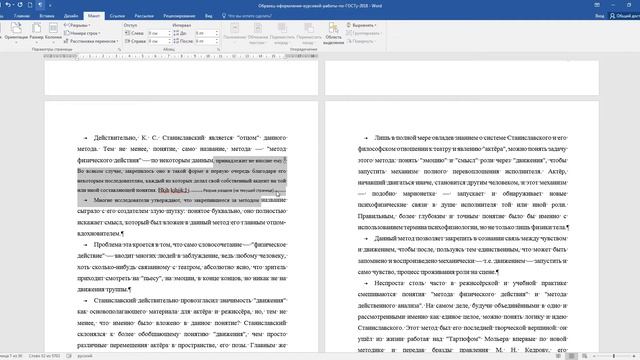This screenshot has width=640, height=360.
Task: Open Область выделения selection pane
Action: tap(333, 33)
